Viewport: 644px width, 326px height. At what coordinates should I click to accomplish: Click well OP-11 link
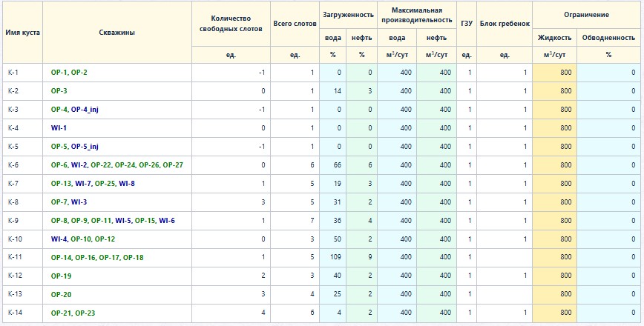point(101,221)
